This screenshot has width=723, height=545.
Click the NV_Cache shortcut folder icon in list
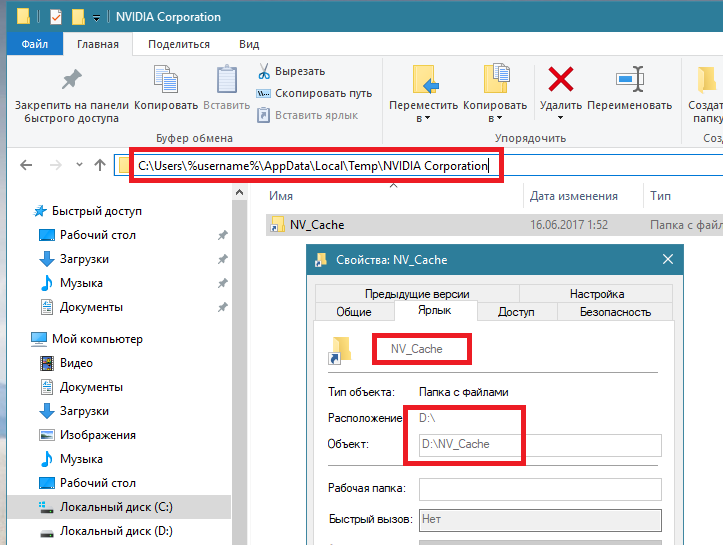tap(277, 225)
